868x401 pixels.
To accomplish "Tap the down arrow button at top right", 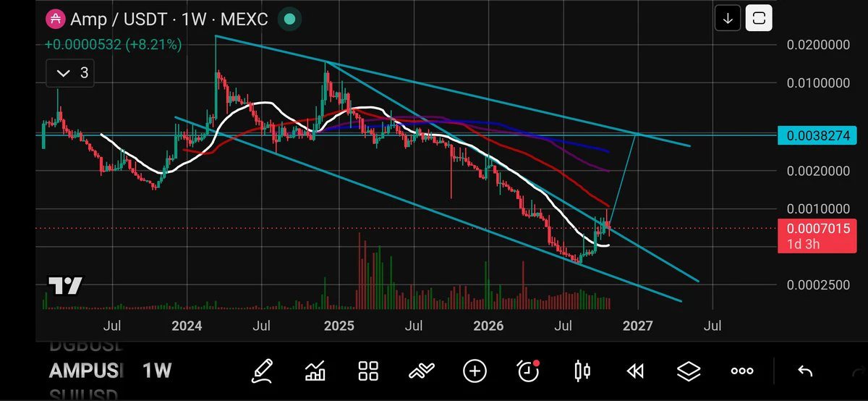I will [728, 20].
